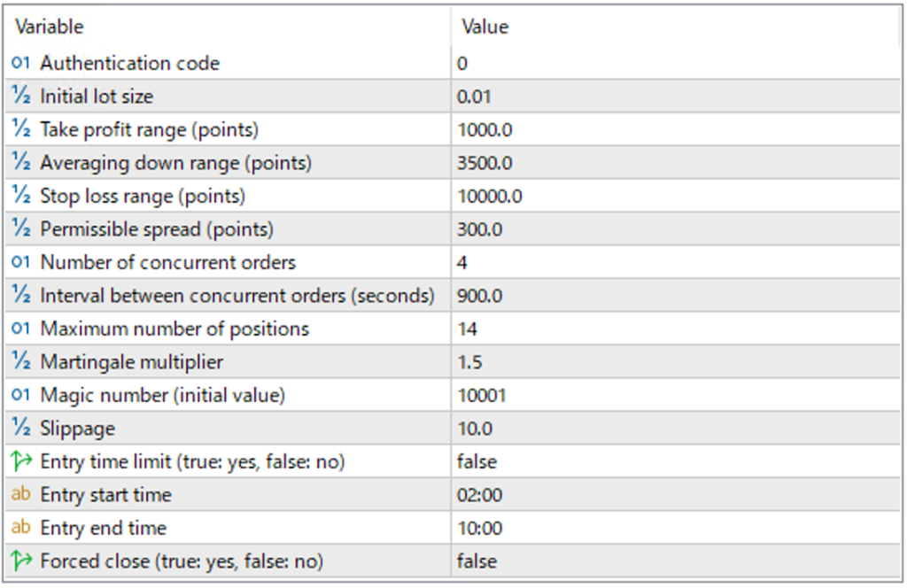Select the Averaging down range row
Image resolution: width=907 pixels, height=588 pixels.
coord(175,163)
